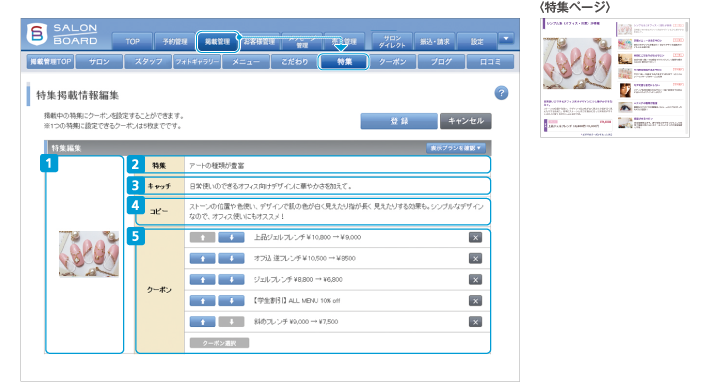This screenshot has width=710, height=383.
Task: Click the 特集 value アートの種類が豊富
Action: click(216, 166)
